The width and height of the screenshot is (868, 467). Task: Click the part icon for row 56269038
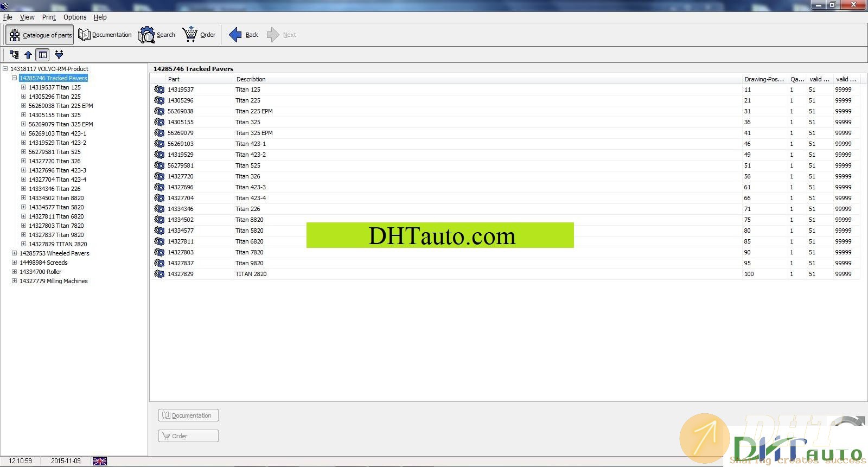159,111
